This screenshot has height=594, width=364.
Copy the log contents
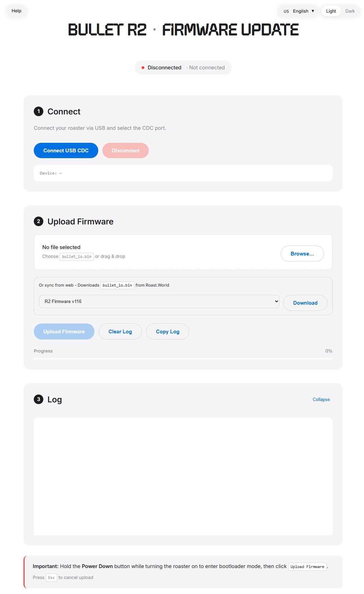(168, 331)
